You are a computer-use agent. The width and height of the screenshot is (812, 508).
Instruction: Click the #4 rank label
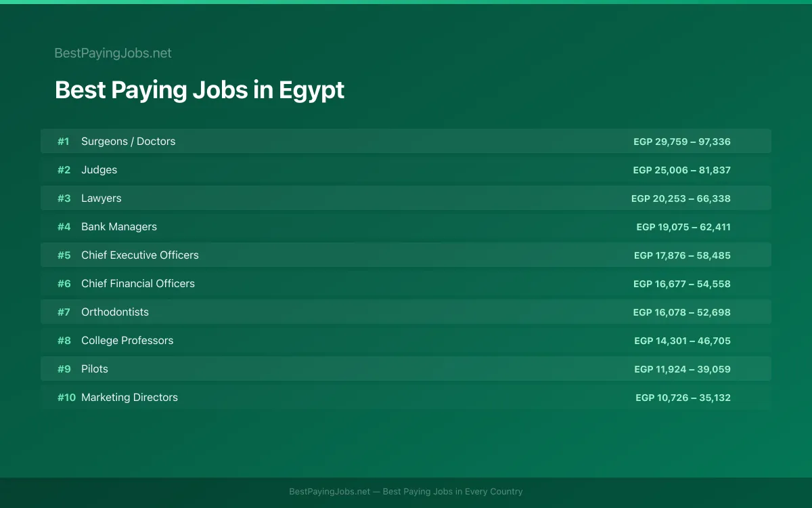[64, 227]
